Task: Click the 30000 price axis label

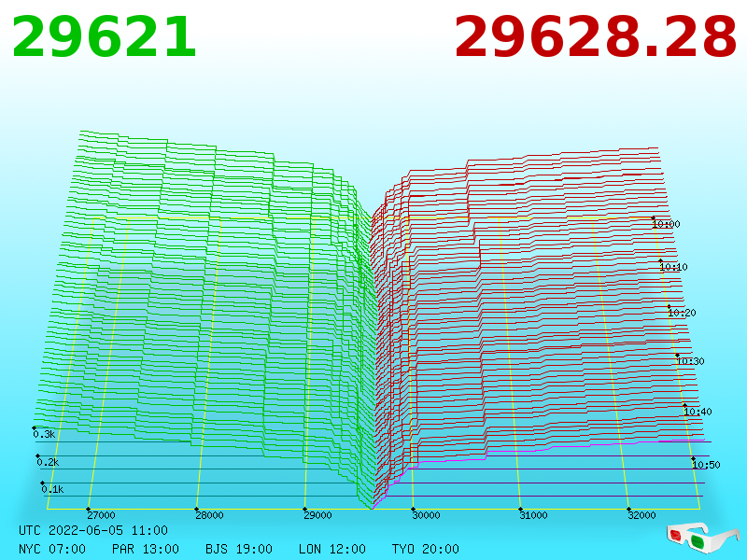Action: 426,515
